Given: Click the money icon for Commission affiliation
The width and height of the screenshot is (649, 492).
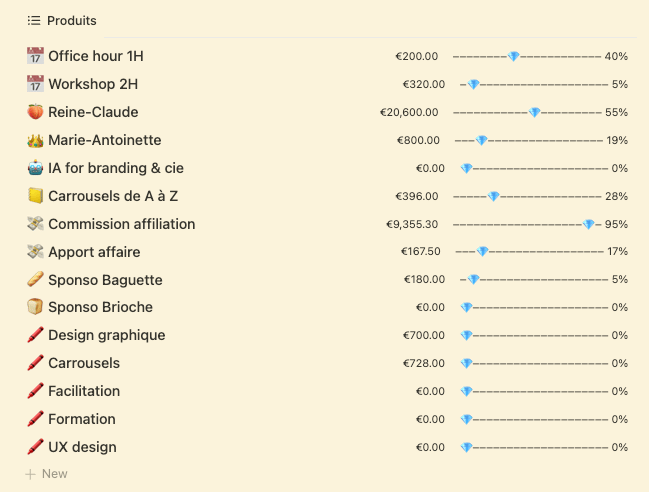Looking at the screenshot, I should (x=35, y=224).
